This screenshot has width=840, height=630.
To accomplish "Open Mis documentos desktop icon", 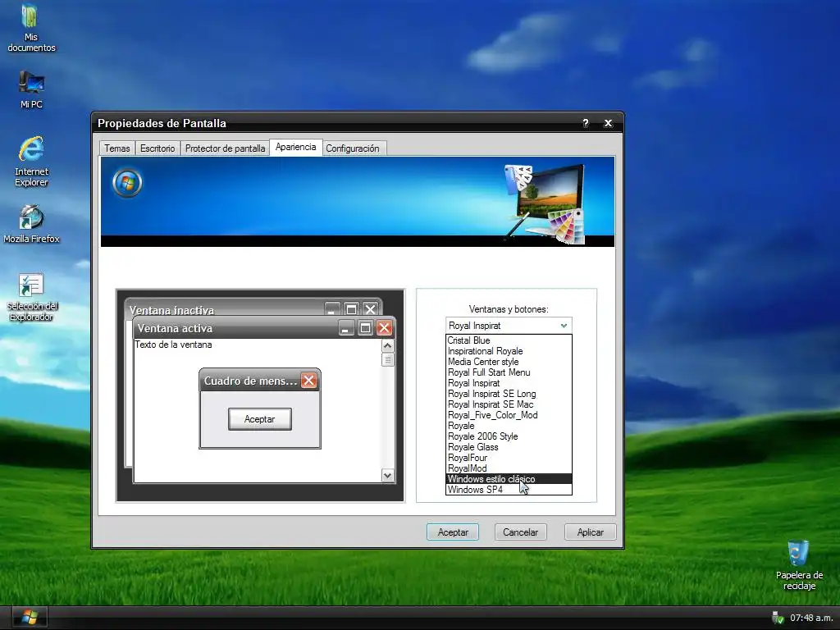I will point(31,28).
